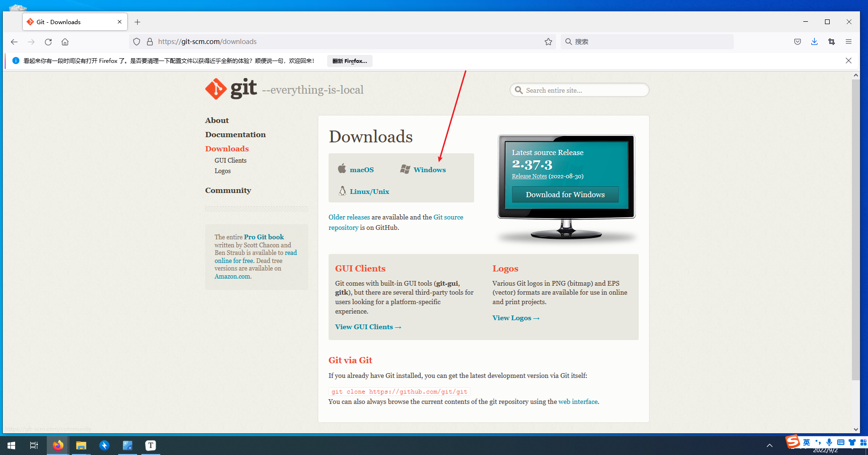
Task: Click the microphone icon in IME bar
Action: click(829, 442)
